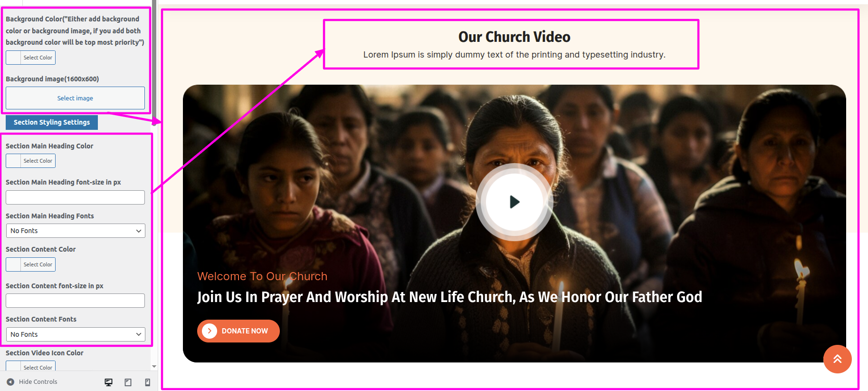Switch to desktop preview icon

(108, 382)
